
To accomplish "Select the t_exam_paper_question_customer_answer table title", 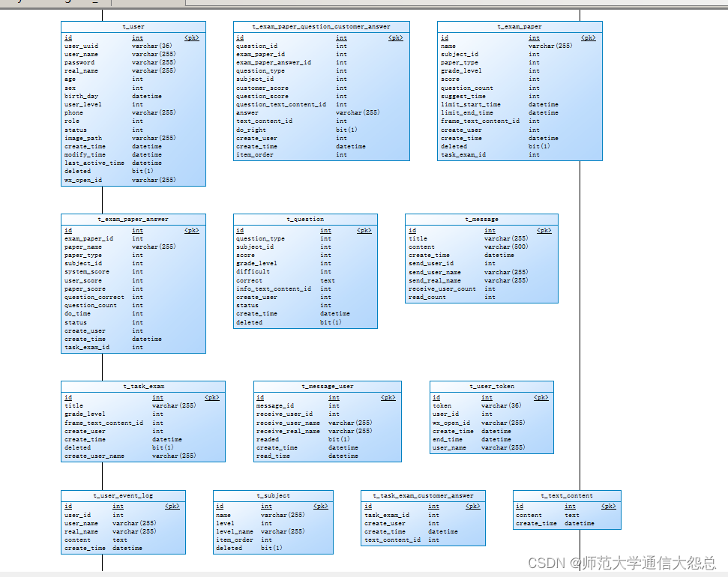I will (x=322, y=27).
